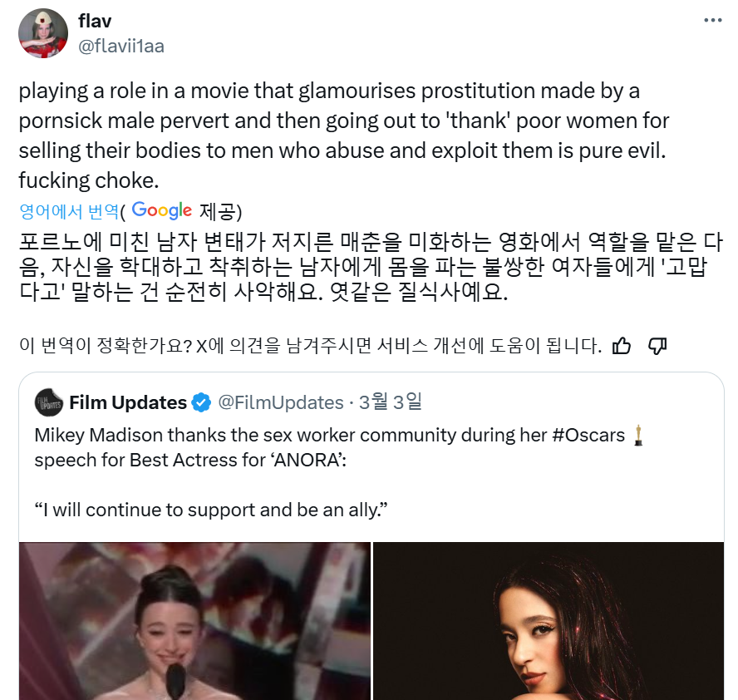Open flav's profile avatar
The image size is (738, 700).
[43, 33]
